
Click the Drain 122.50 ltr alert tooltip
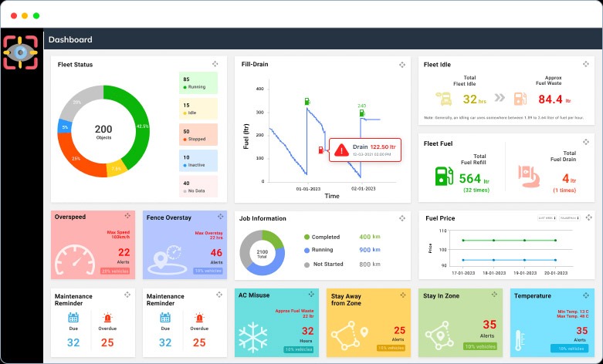click(x=365, y=150)
